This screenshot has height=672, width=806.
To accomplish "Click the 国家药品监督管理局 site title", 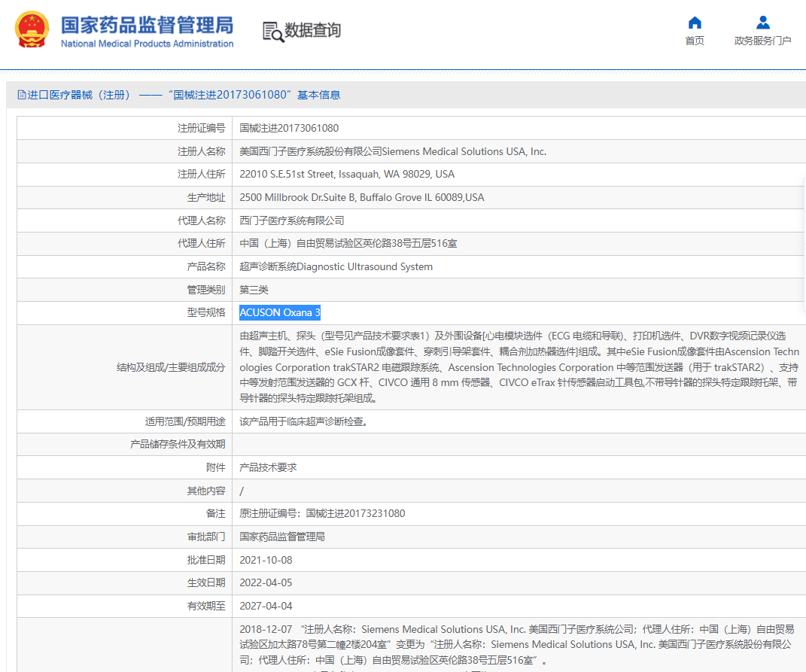I will click(x=147, y=25).
